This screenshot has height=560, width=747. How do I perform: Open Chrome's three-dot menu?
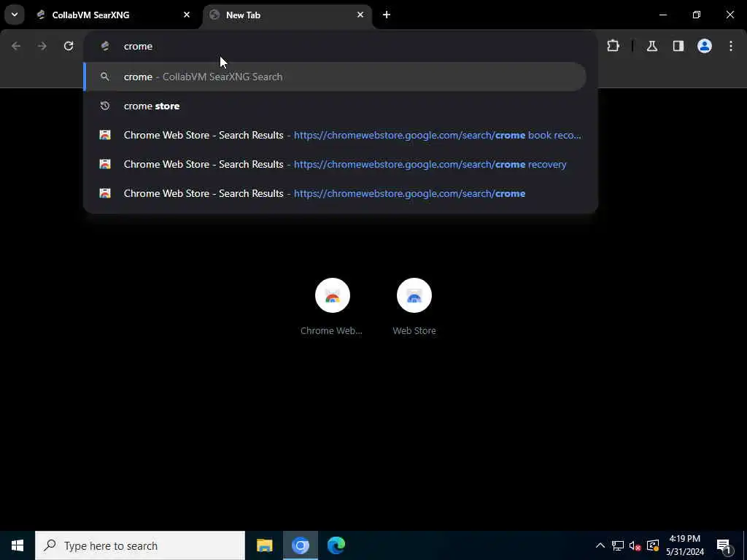tap(731, 46)
